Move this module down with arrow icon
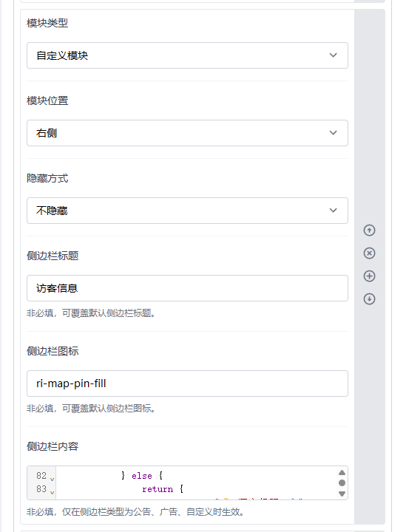The image size is (406, 532). coord(369,299)
